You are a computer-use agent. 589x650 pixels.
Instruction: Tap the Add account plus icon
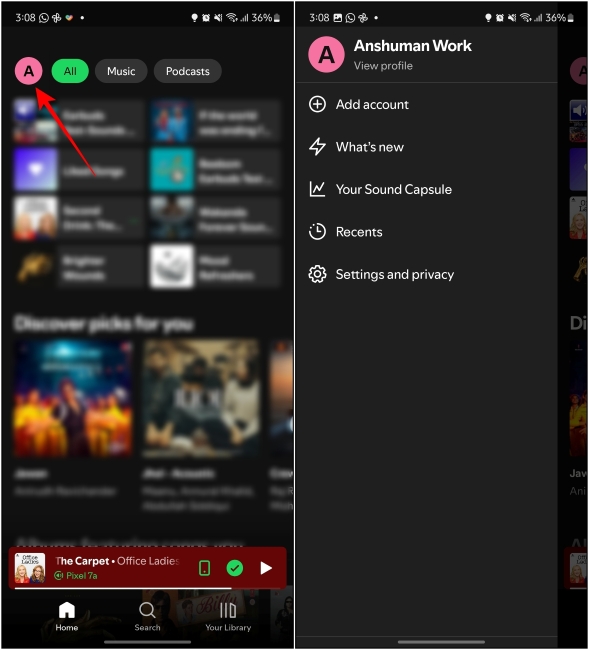point(318,104)
